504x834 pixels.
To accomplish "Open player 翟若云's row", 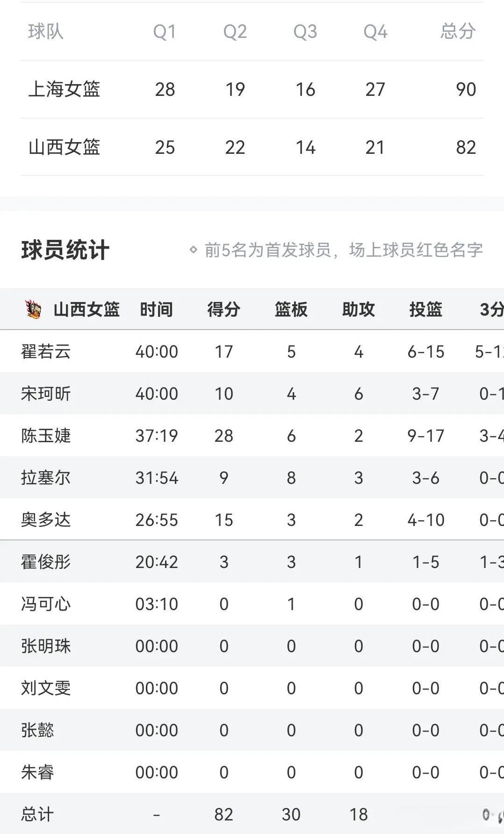I will click(252, 352).
